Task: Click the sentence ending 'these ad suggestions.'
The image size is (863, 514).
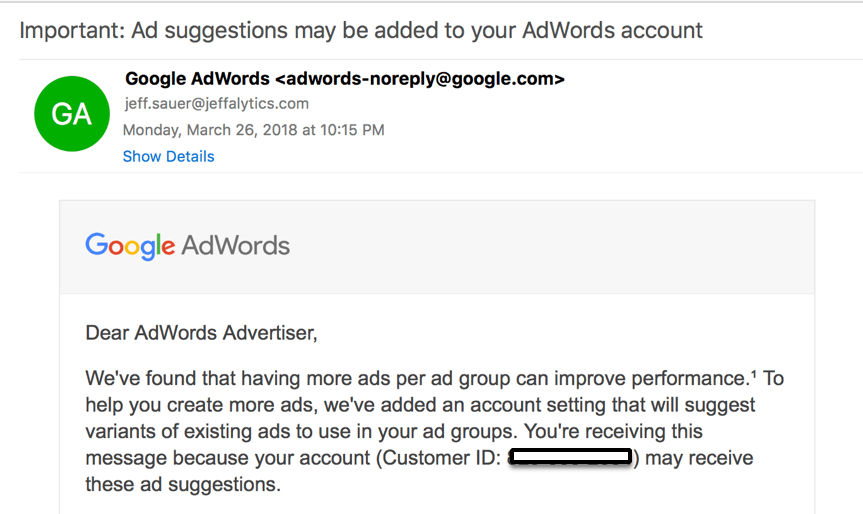Action: pos(183,484)
